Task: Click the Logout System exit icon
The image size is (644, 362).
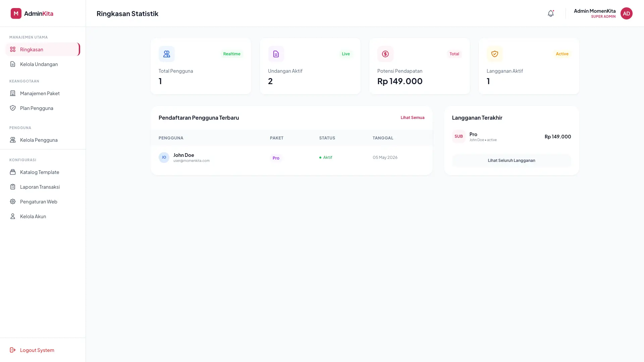Action: coord(13,350)
